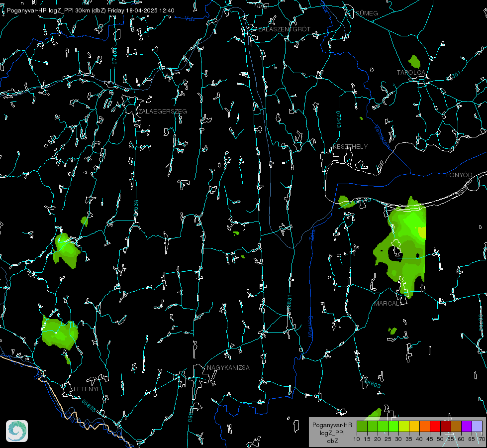487x448 pixels.
Task: Click the swirl logo icon at bottom-left
Action: click(x=17, y=431)
